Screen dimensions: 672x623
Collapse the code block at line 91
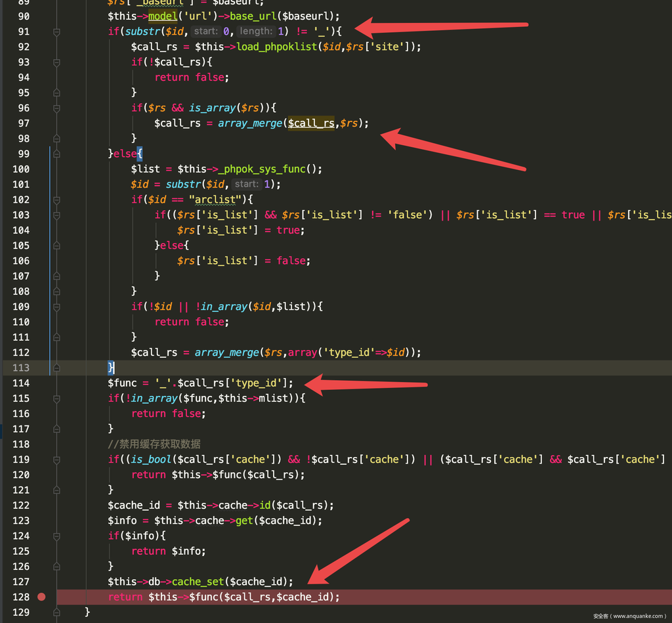pos(57,32)
